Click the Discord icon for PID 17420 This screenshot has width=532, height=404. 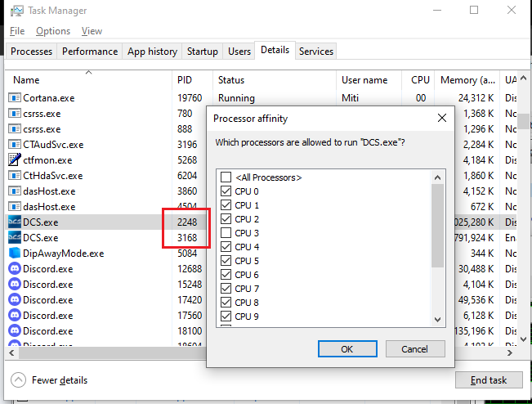pos(15,300)
